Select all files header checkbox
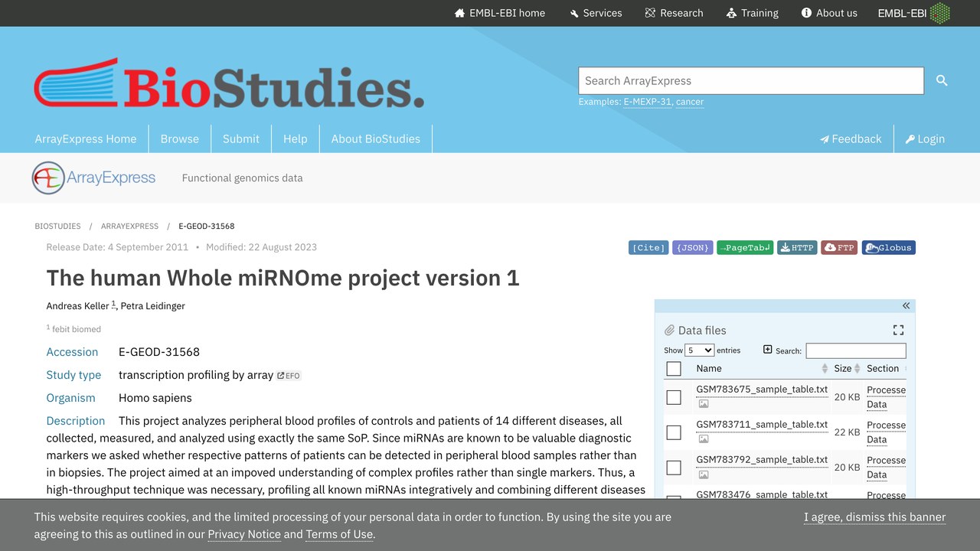Screen dimensions: 980x551 (x=674, y=369)
